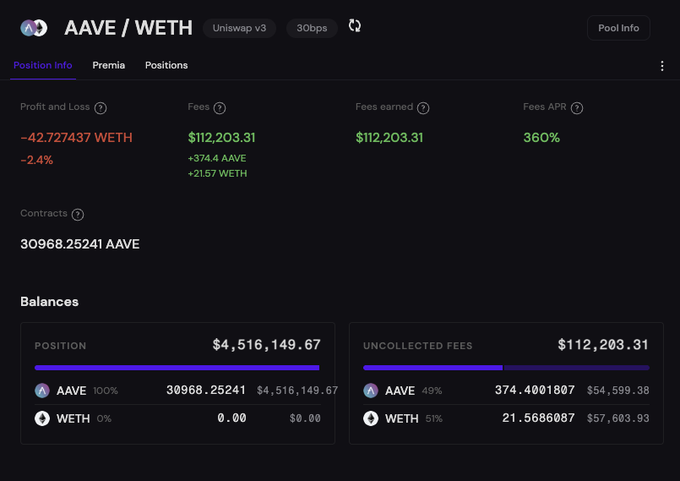
Task: Click the Fees earned $112,203.31 value
Action: pos(389,137)
